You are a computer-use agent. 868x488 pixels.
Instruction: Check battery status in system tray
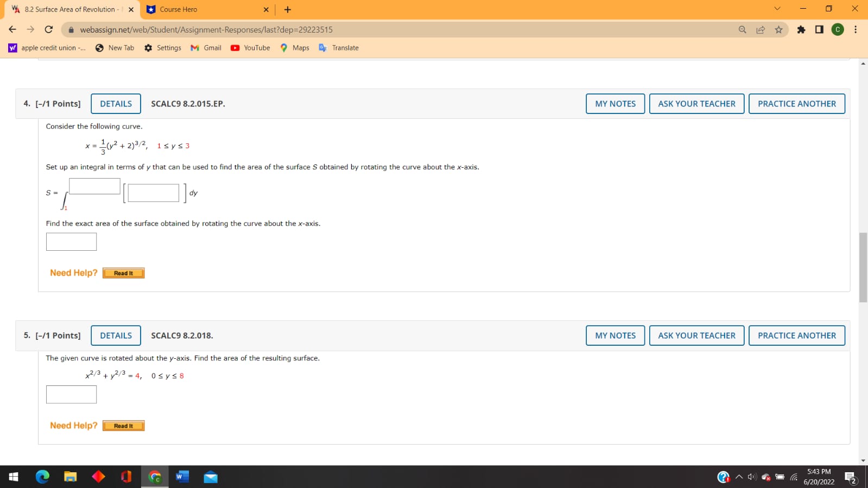(x=780, y=477)
